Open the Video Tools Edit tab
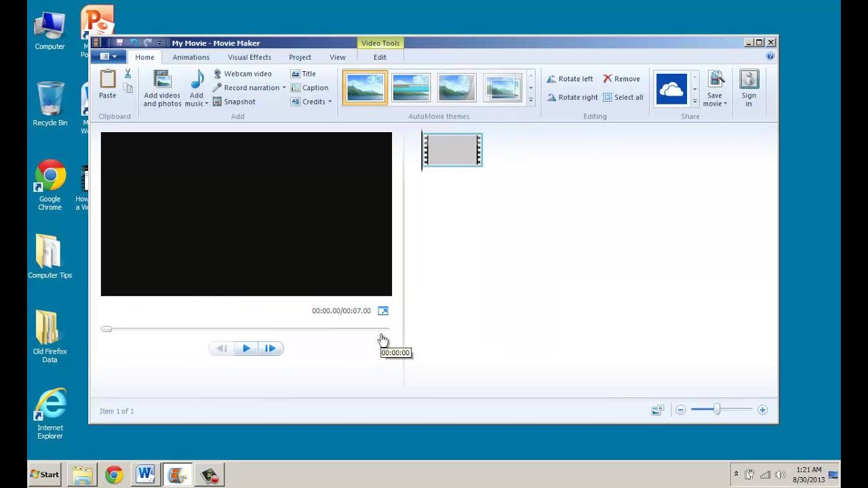This screenshot has width=868, height=488. (x=380, y=58)
